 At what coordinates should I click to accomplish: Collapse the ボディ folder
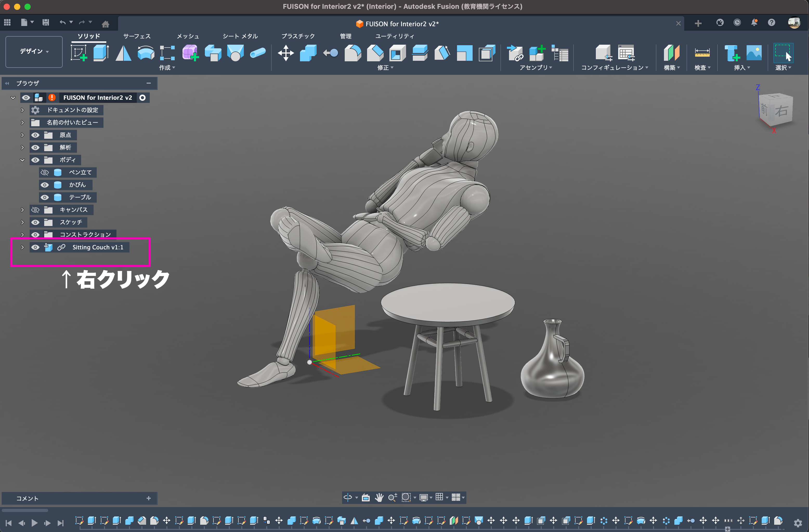pyautogui.click(x=22, y=160)
